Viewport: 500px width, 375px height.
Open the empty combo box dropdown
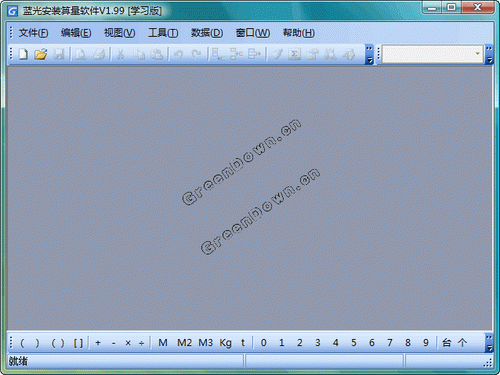click(x=477, y=54)
